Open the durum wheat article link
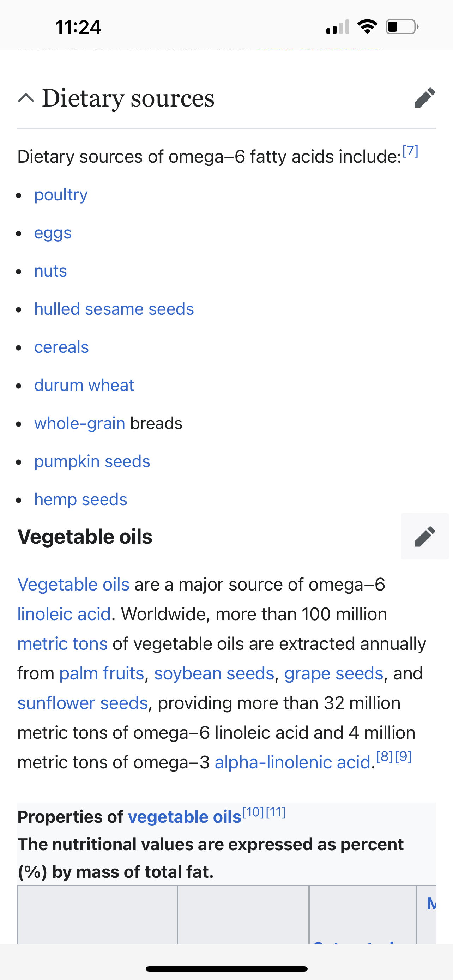This screenshot has height=980, width=453. click(84, 385)
